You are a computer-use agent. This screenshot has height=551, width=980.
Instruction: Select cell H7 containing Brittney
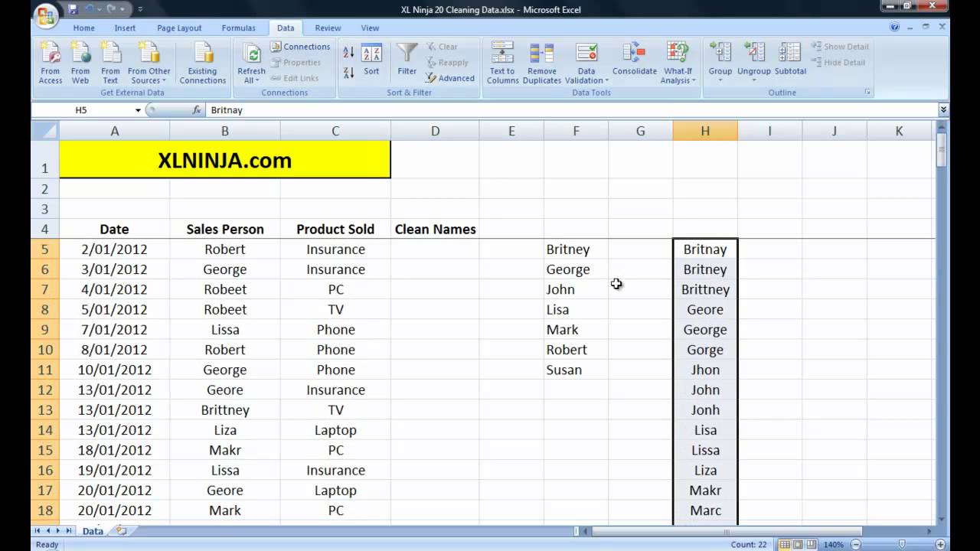pos(705,289)
